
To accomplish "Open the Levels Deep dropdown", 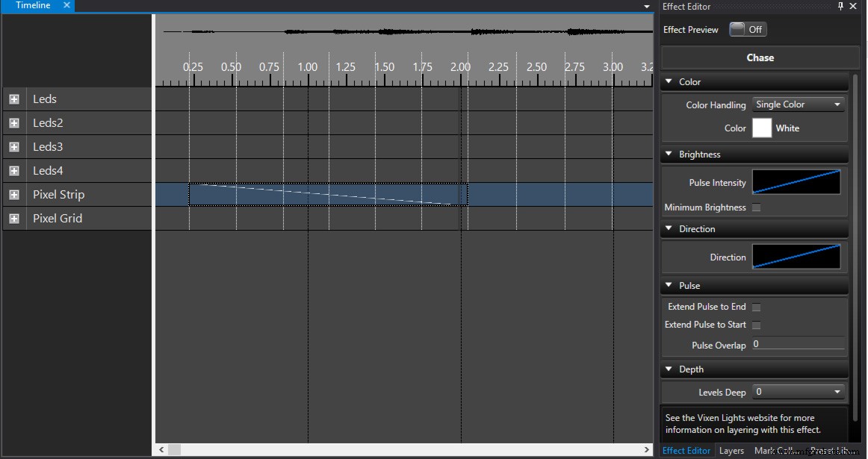I will pos(798,392).
